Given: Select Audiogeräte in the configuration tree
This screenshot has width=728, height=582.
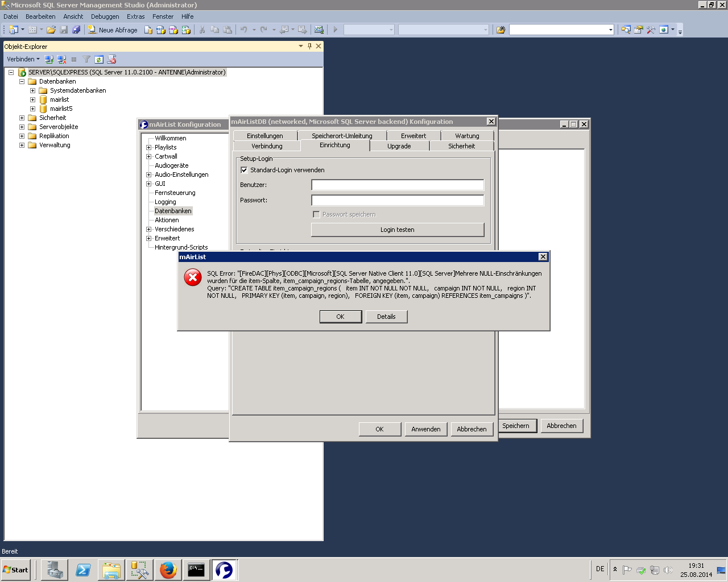Looking at the screenshot, I should tap(171, 165).
